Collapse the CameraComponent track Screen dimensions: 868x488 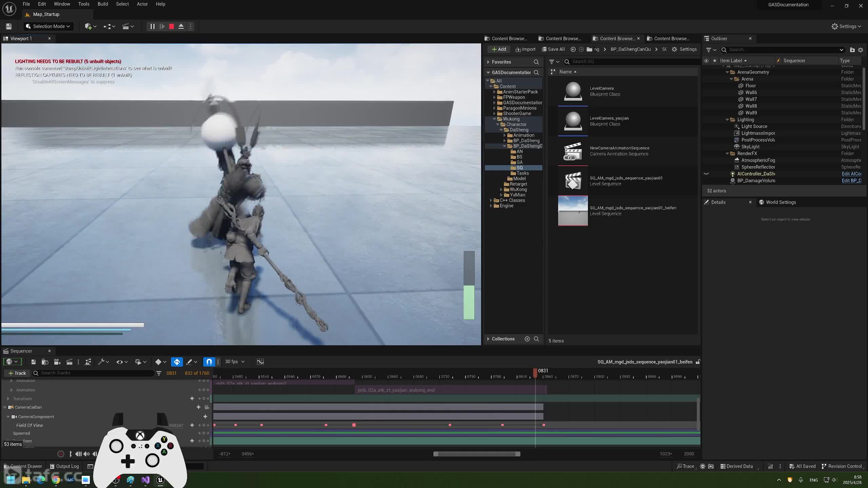point(8,417)
